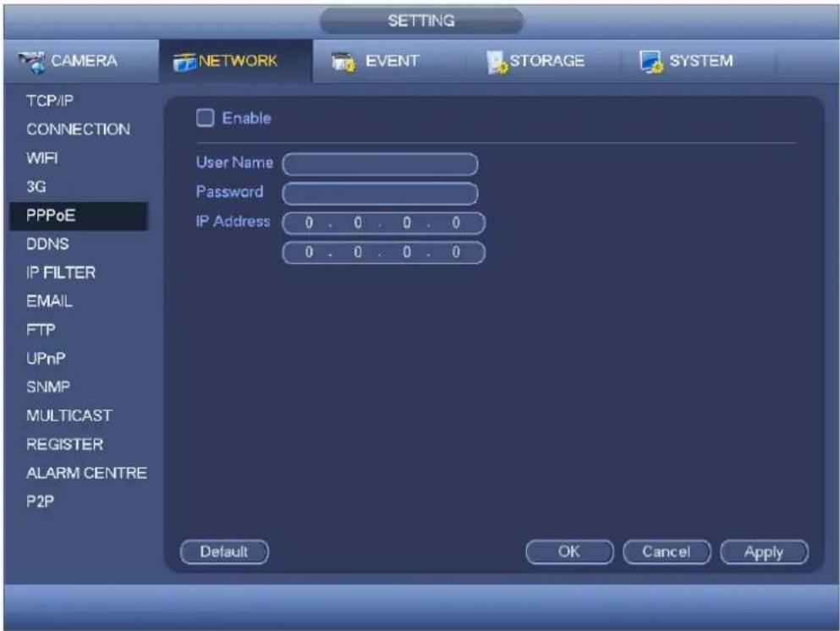Select P2P in the sidebar
Screen dimensions: 840x631
40,502
